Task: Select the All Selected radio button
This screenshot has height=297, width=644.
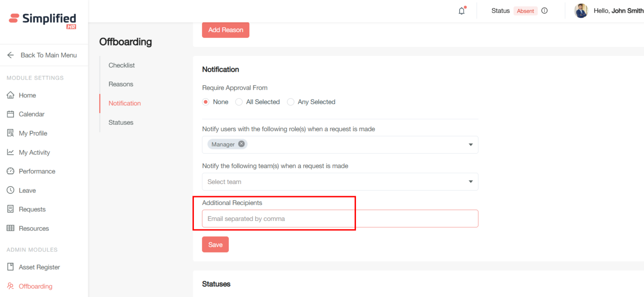Action: (x=239, y=102)
